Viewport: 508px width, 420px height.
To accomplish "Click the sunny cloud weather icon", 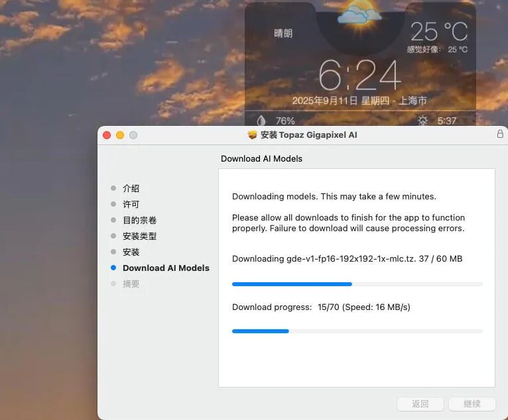I will (x=359, y=13).
